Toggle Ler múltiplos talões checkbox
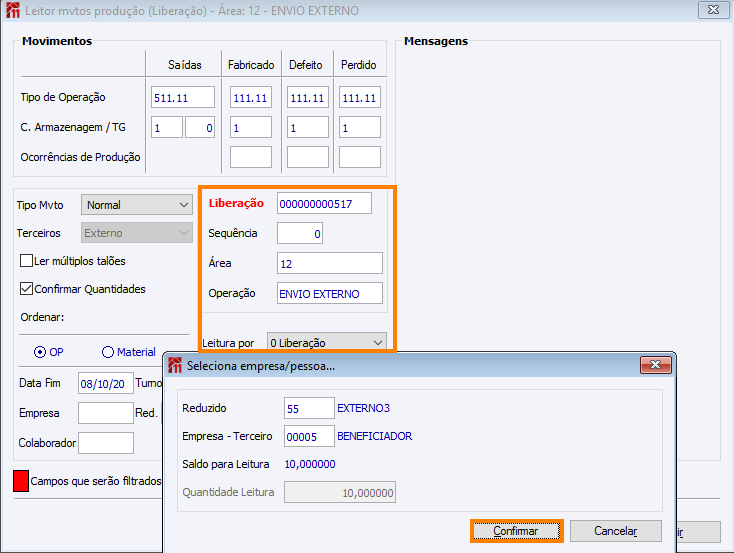This screenshot has height=553, width=734. [26, 261]
